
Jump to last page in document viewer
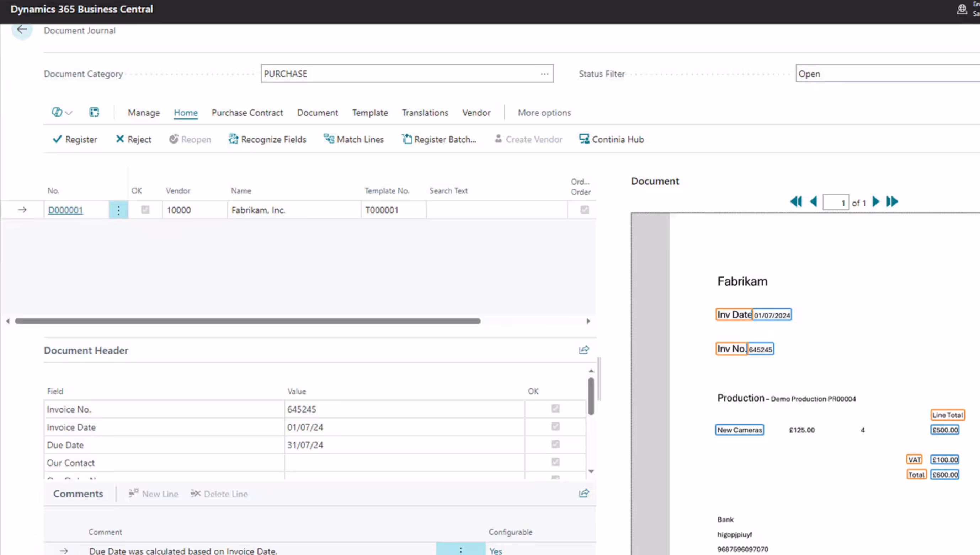pyautogui.click(x=892, y=202)
